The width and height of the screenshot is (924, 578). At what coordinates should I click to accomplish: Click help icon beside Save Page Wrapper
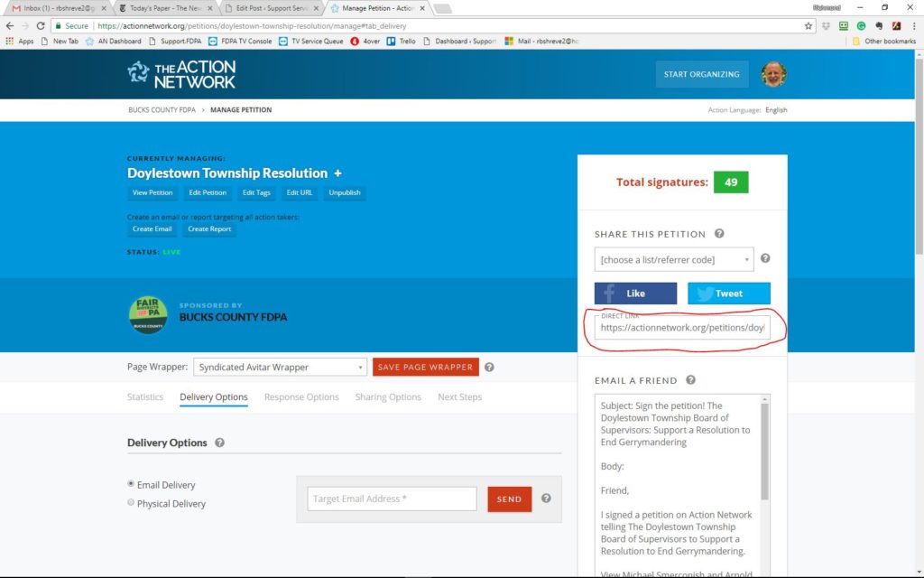pyautogui.click(x=489, y=368)
